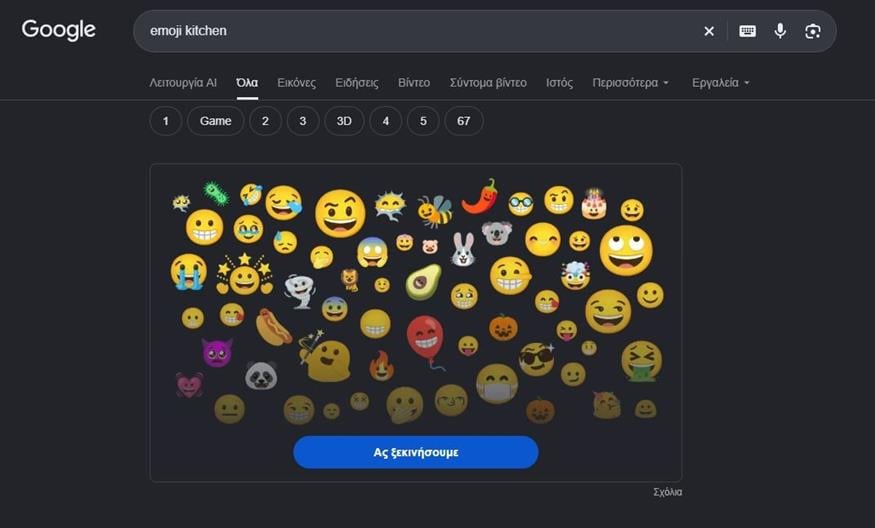Select the suggestion chip labeled 5
This screenshot has height=528, width=875.
coord(423,121)
